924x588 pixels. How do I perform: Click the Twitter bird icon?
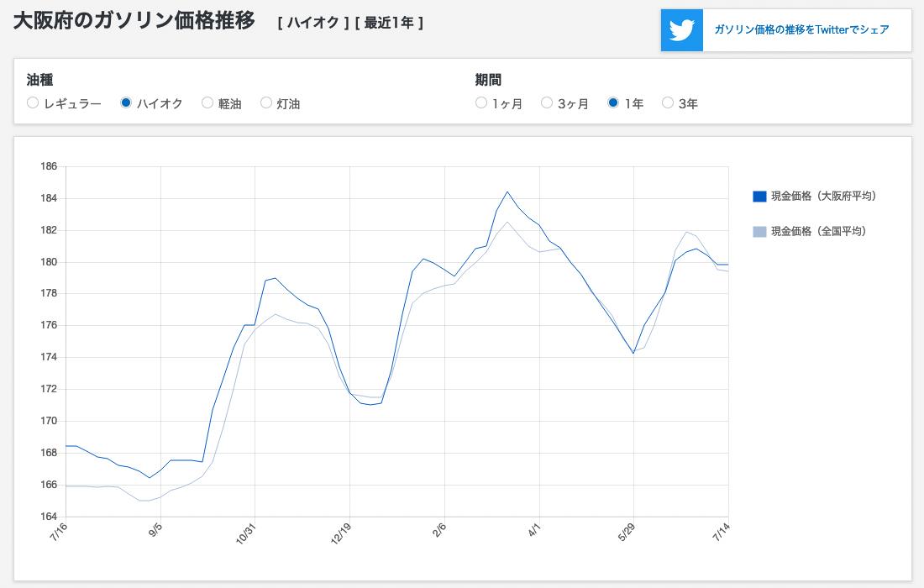point(682,30)
